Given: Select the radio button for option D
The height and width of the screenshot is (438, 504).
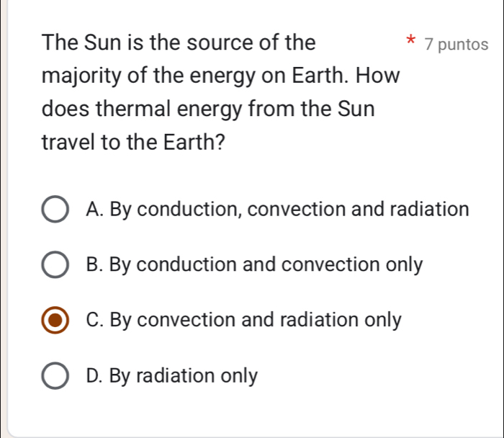Looking at the screenshot, I should [x=55, y=376].
